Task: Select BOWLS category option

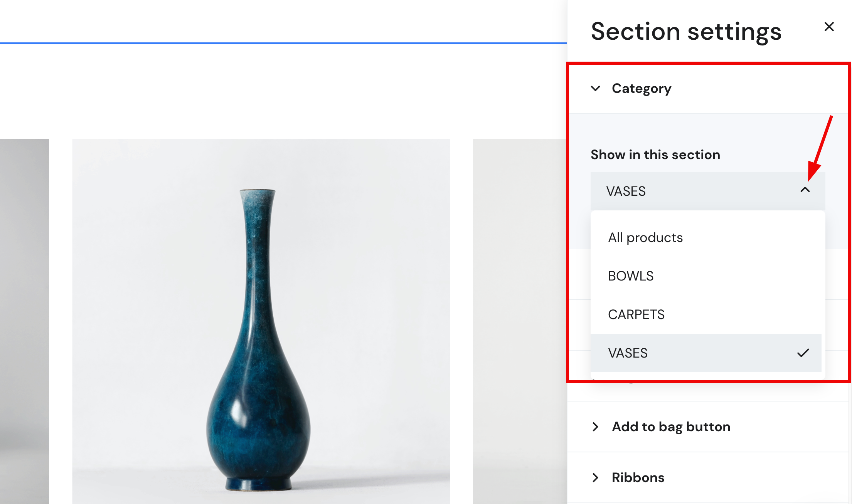Action: [631, 276]
